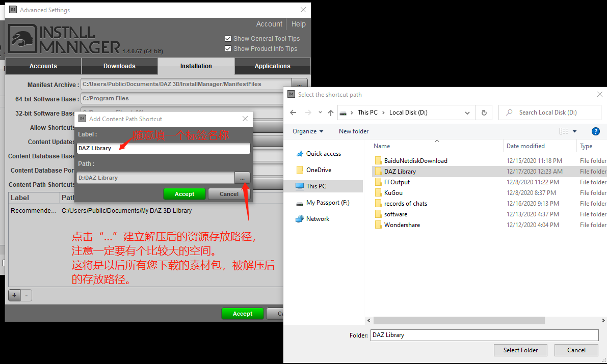Accept the Add Content Path Shortcut dialog
607x364 pixels.
pyautogui.click(x=184, y=194)
